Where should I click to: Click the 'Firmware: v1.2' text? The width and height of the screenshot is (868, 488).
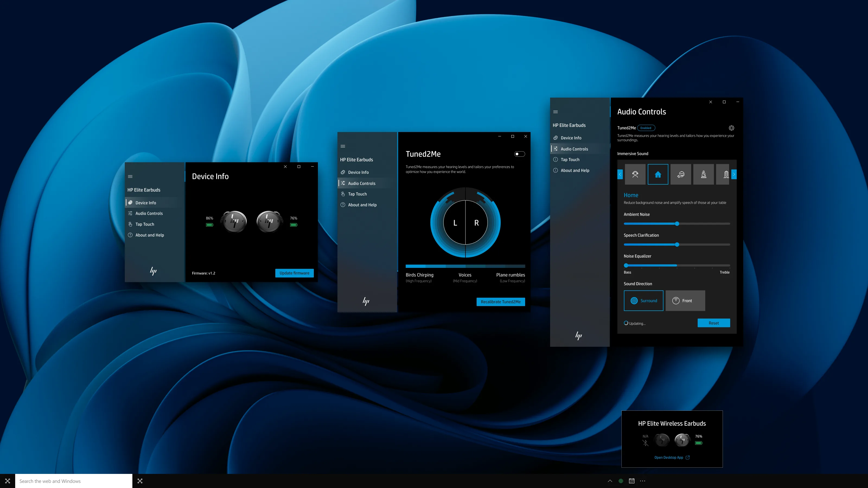(203, 273)
